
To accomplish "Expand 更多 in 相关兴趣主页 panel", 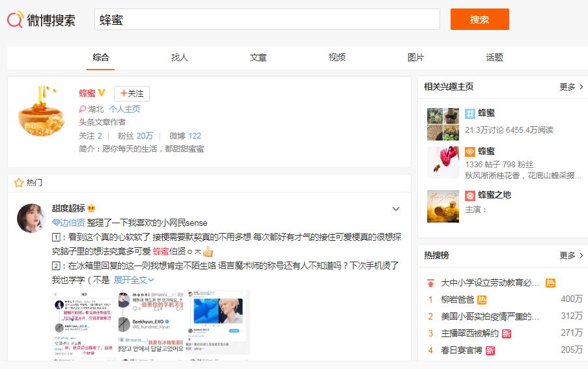I will (x=571, y=87).
